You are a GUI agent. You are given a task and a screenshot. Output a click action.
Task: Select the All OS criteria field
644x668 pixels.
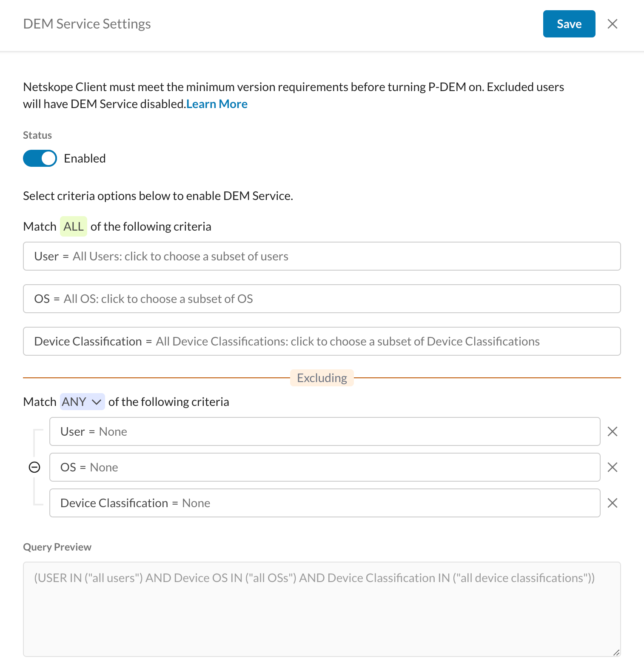tap(322, 299)
